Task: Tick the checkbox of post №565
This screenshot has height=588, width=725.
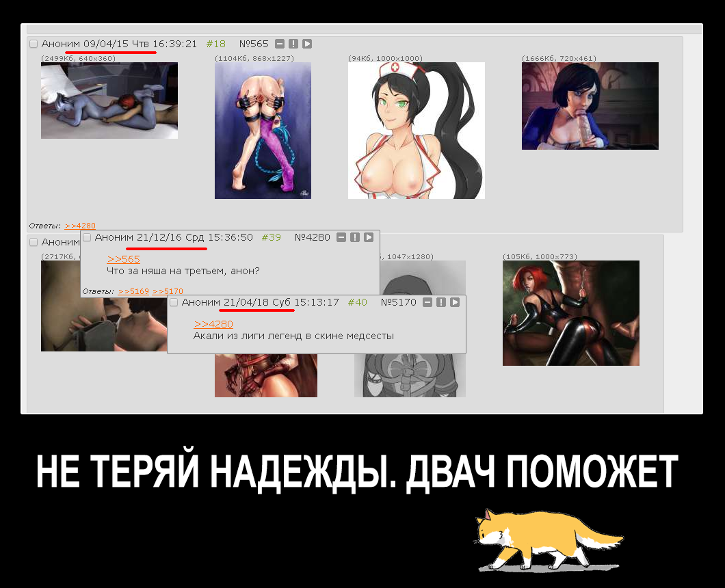Action: click(x=34, y=44)
